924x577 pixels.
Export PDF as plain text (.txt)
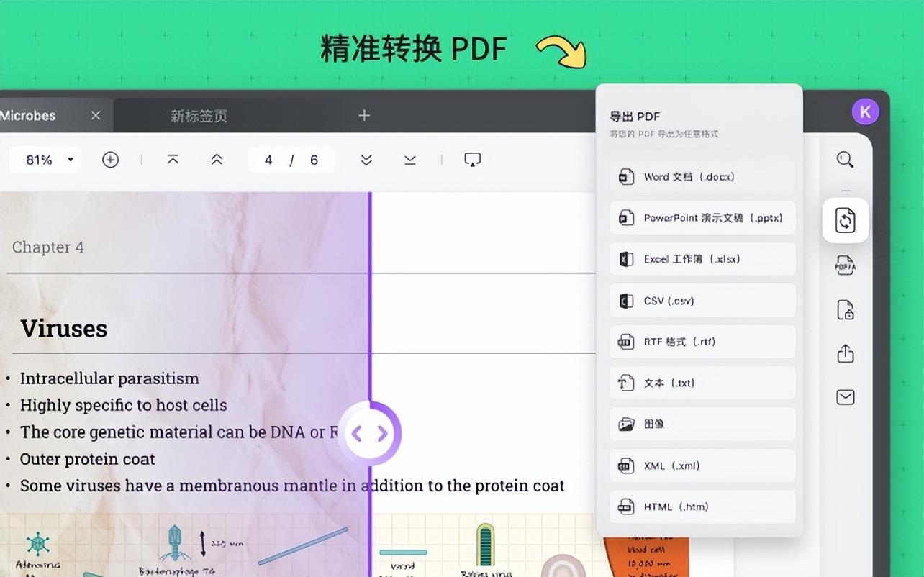point(702,383)
